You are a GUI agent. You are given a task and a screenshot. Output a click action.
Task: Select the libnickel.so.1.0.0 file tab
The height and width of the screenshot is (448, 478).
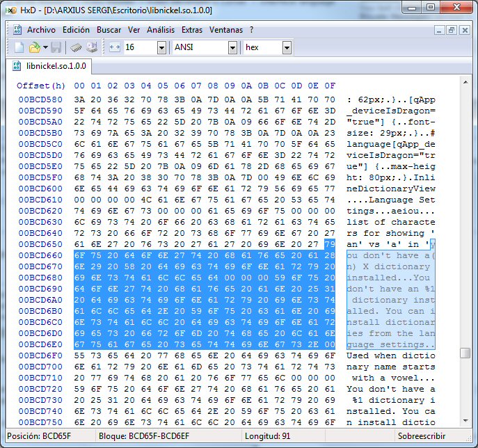point(50,66)
